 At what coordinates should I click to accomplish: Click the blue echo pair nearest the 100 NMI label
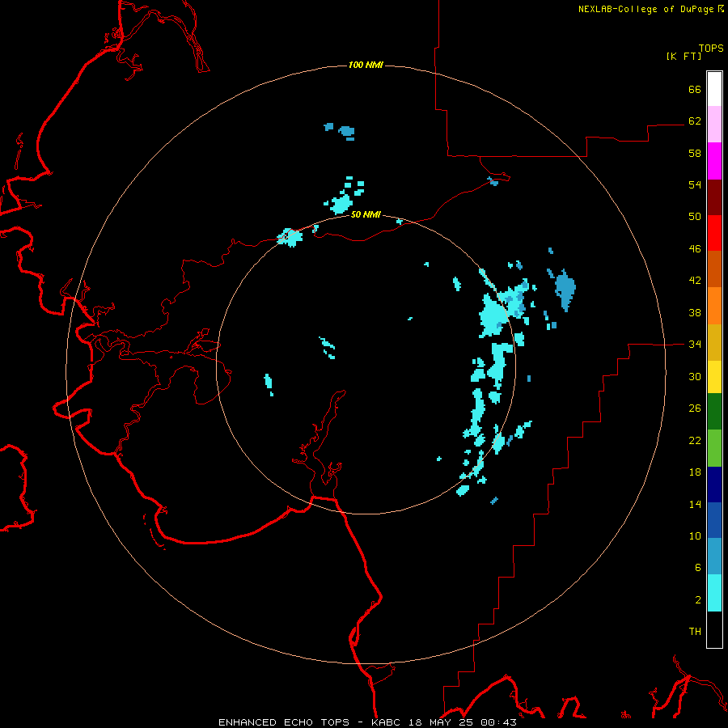click(340, 131)
